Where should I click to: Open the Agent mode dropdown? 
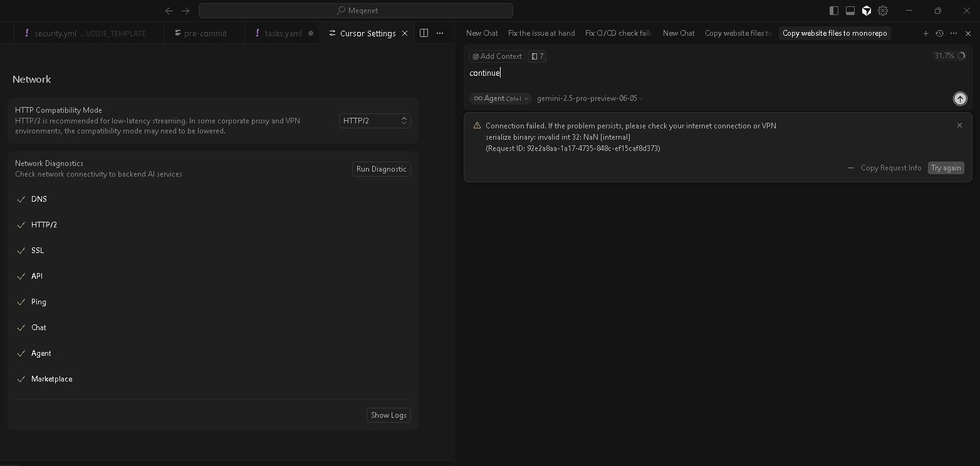coord(500,98)
